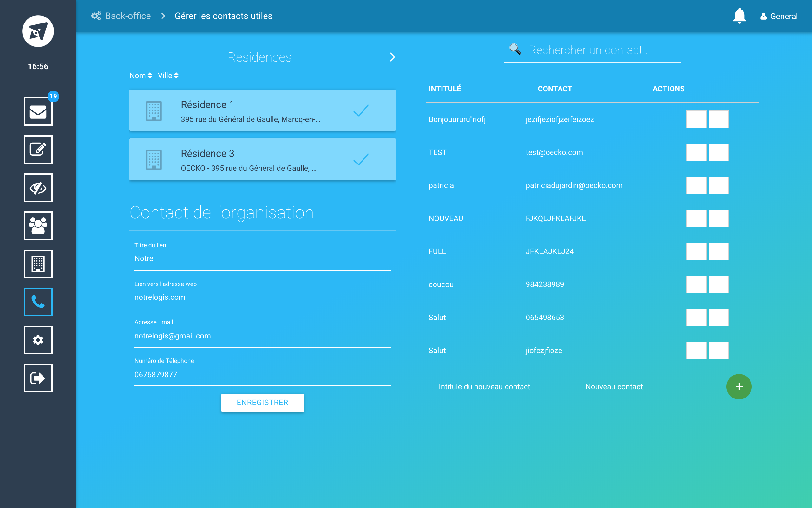Click the contact JFKLAJKLJ24
The width and height of the screenshot is (812, 508).
pyautogui.click(x=549, y=251)
